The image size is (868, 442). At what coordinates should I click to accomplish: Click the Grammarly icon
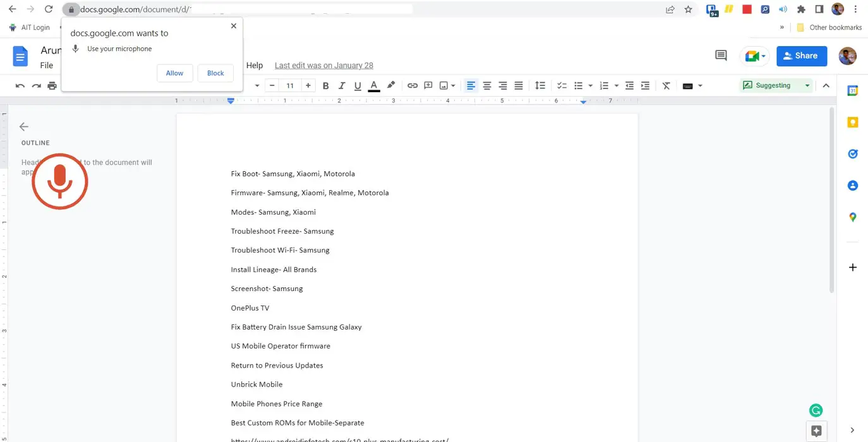[x=816, y=410]
